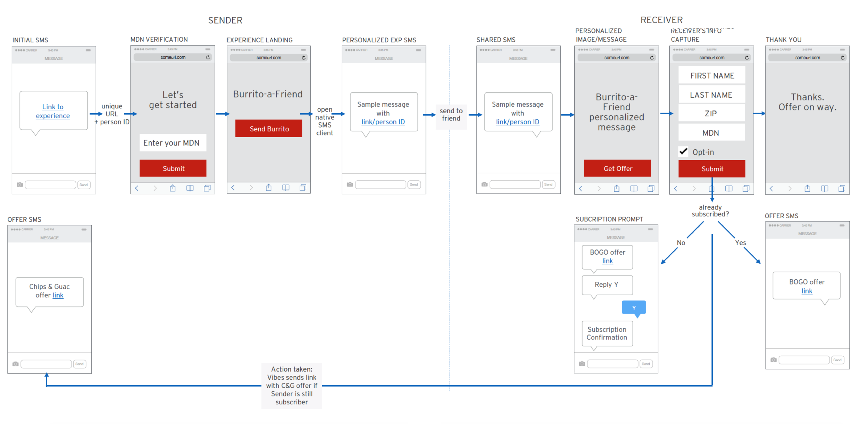Click camera icon in Initial SMS screen
This screenshot has height=428, width=868.
(x=20, y=185)
